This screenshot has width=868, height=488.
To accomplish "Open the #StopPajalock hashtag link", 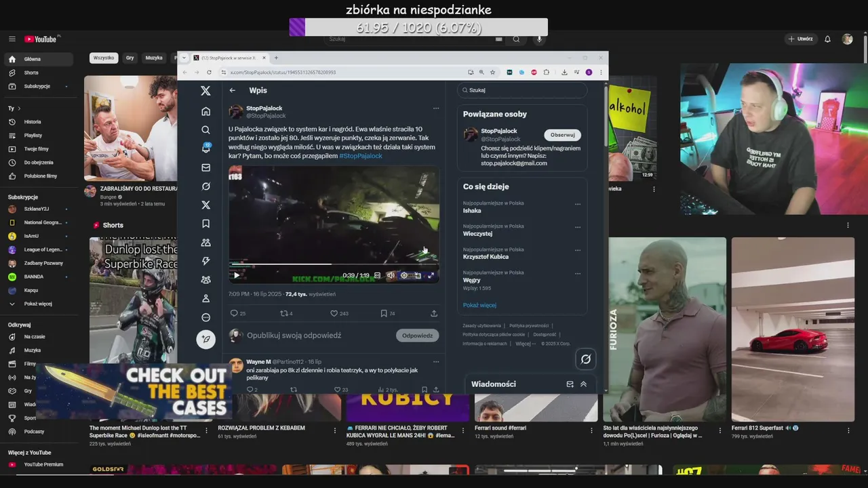I will coord(361,156).
